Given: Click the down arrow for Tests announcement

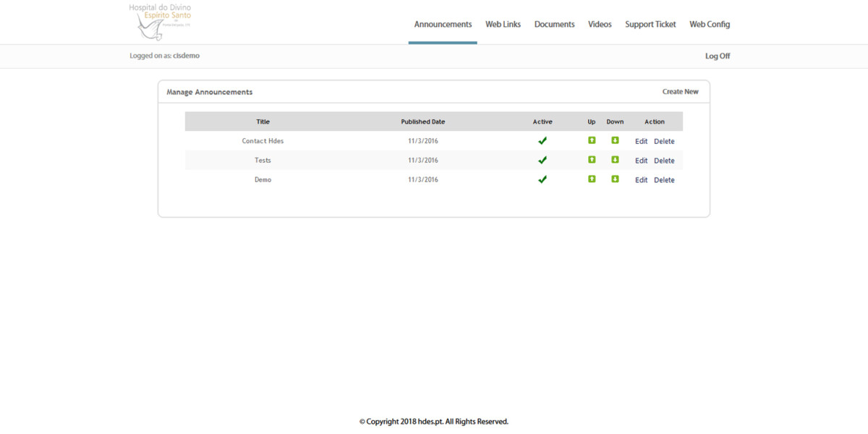Looking at the screenshot, I should (615, 160).
